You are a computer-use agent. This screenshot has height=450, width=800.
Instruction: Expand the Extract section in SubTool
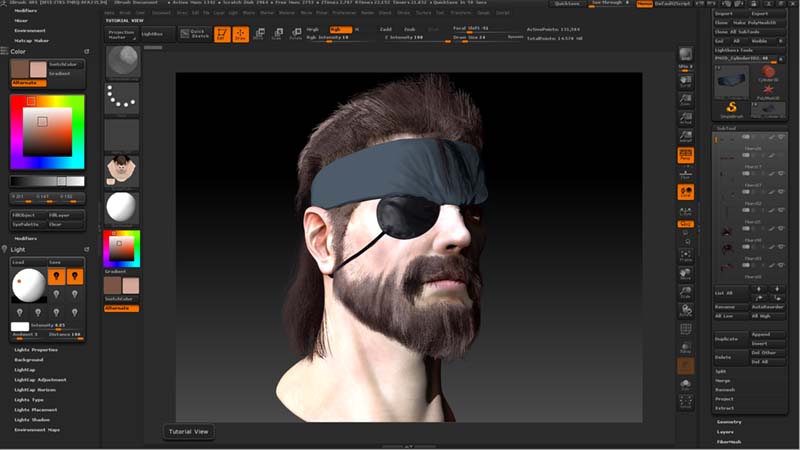point(724,408)
